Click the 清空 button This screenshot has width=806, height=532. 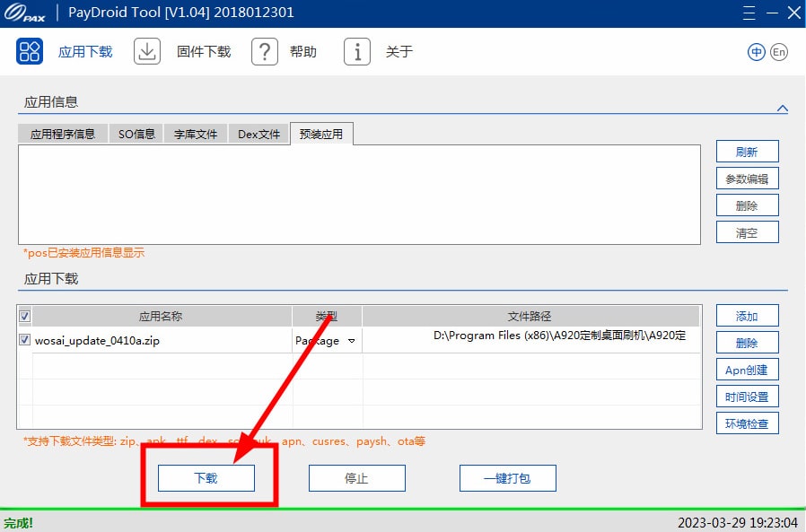point(748,232)
